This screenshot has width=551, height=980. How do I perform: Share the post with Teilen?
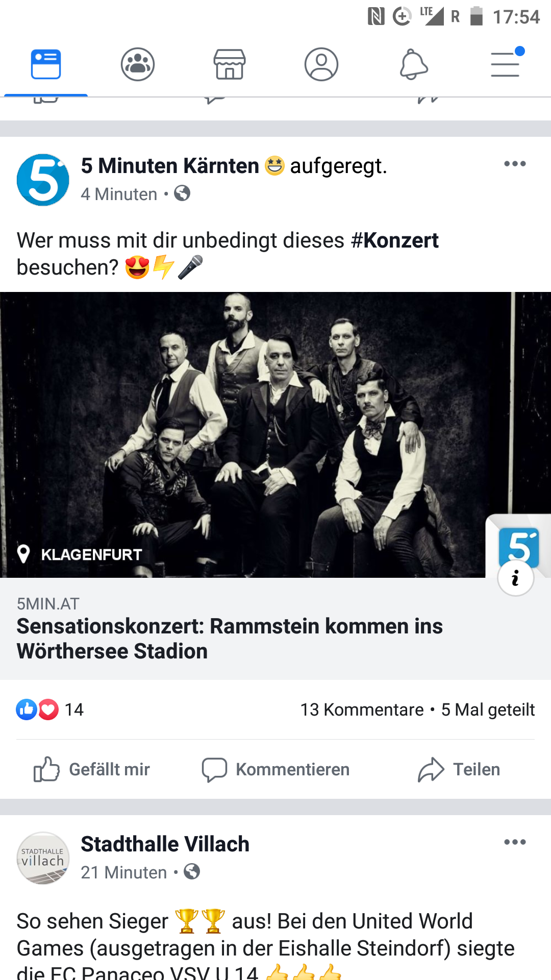459,769
